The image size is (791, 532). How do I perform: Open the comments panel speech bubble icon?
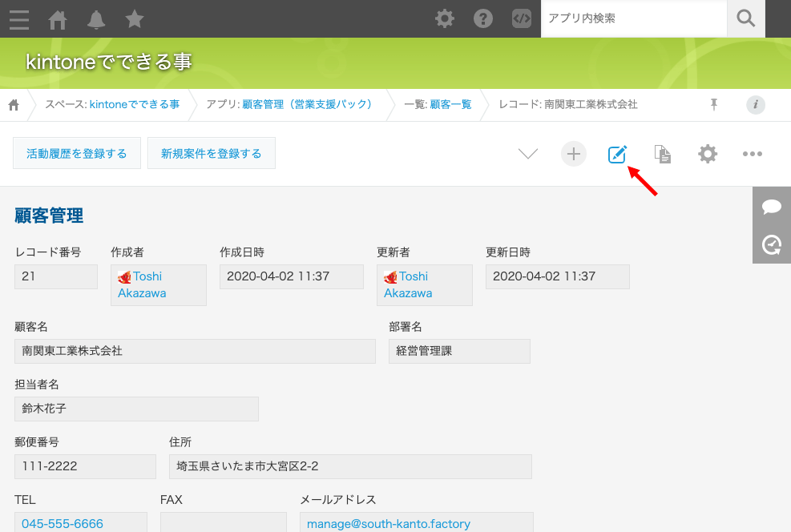771,206
